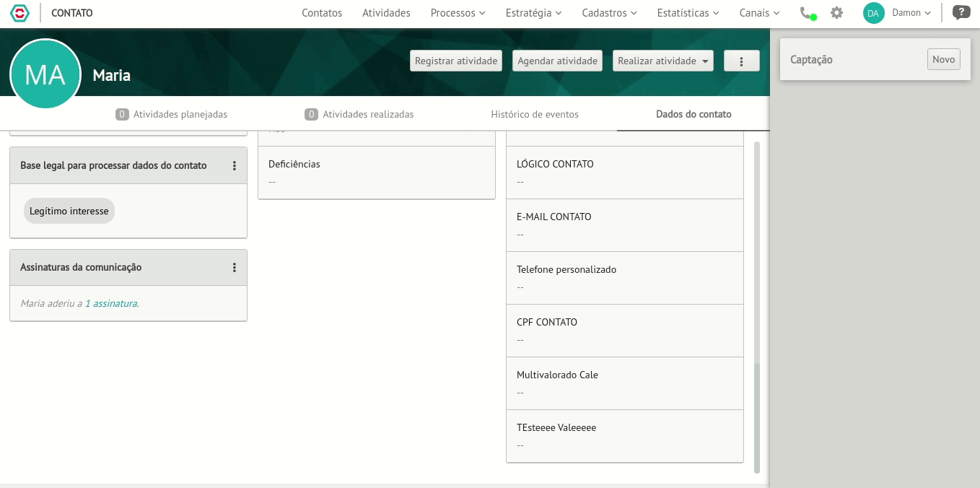Expand the Cadastros menu
The width and height of the screenshot is (980, 488).
[609, 13]
